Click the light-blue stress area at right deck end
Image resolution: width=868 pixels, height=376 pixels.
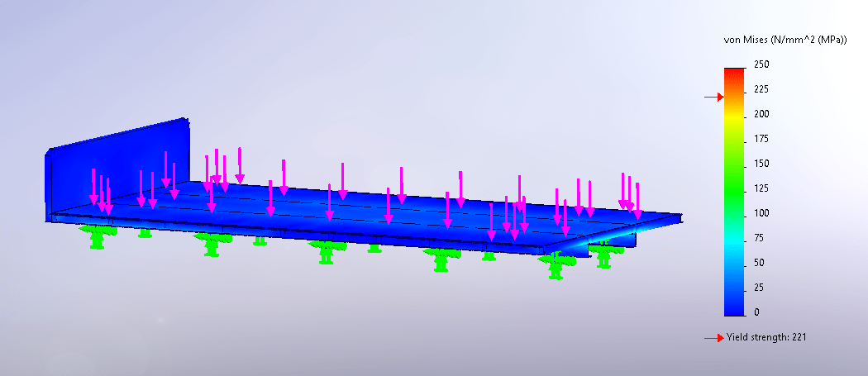pyautogui.click(x=579, y=241)
